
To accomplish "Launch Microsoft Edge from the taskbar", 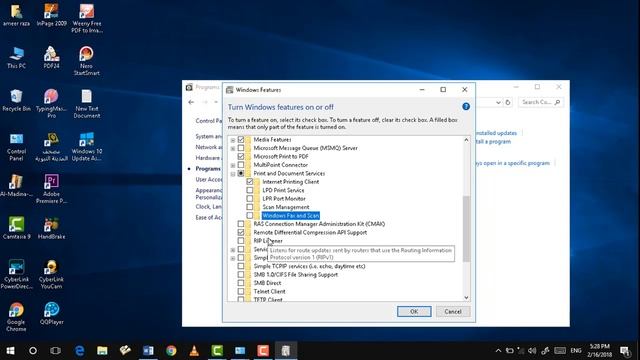I will coord(79,351).
